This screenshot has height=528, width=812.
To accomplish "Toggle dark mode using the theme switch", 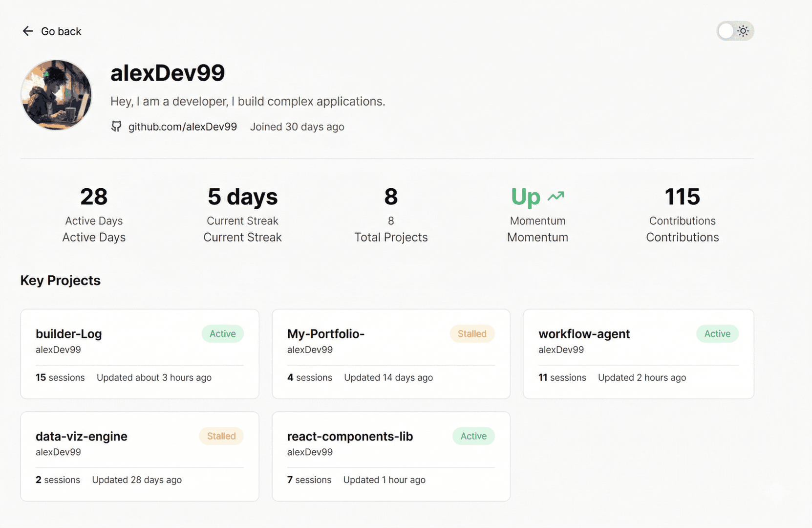I will (x=735, y=31).
